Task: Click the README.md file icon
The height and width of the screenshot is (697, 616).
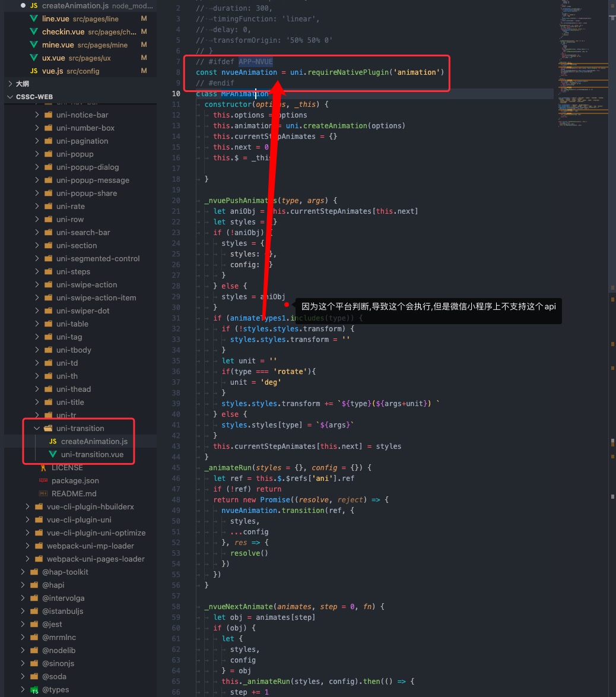Action: [43, 494]
